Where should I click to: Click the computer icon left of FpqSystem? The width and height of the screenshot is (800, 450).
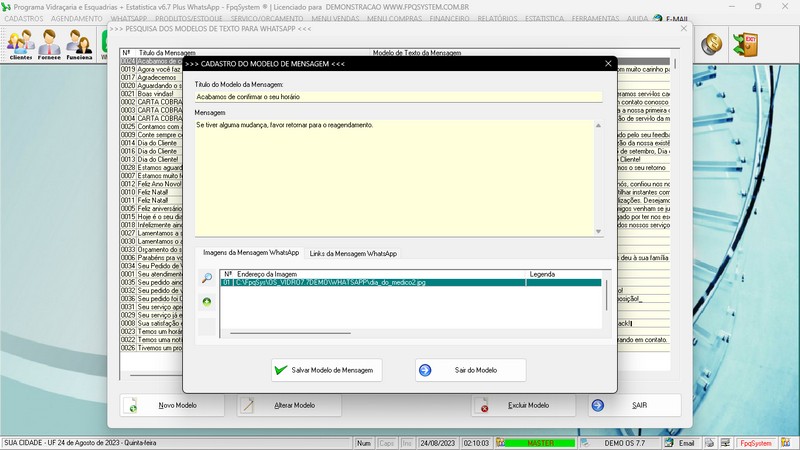pyautogui.click(x=725, y=443)
